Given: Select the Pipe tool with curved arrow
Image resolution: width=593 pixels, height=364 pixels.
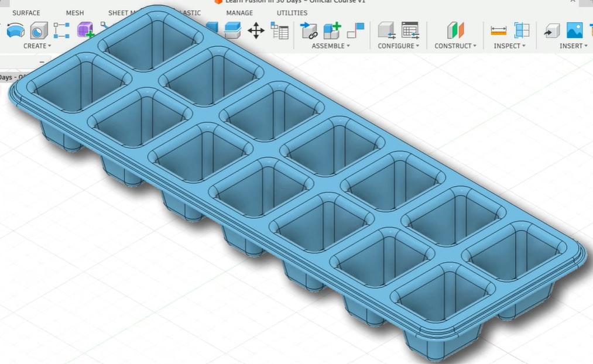Looking at the screenshot, I should [15, 30].
